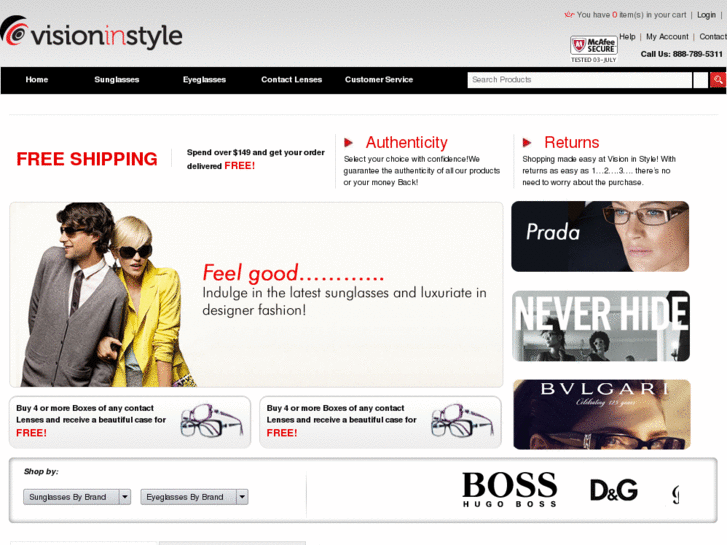Open the Help link
The image size is (727, 545).
tap(627, 37)
